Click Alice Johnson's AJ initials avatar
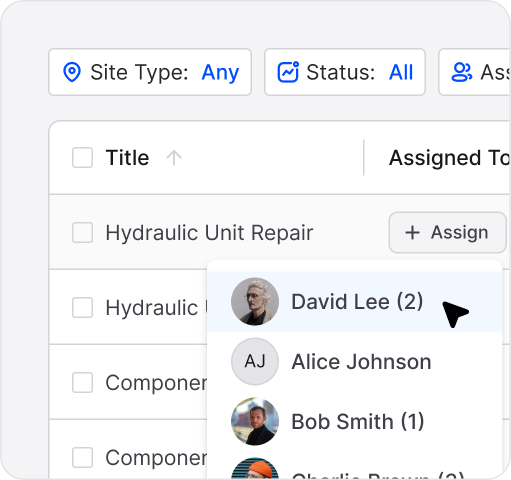Viewport: 511px width, 480px height. click(255, 361)
